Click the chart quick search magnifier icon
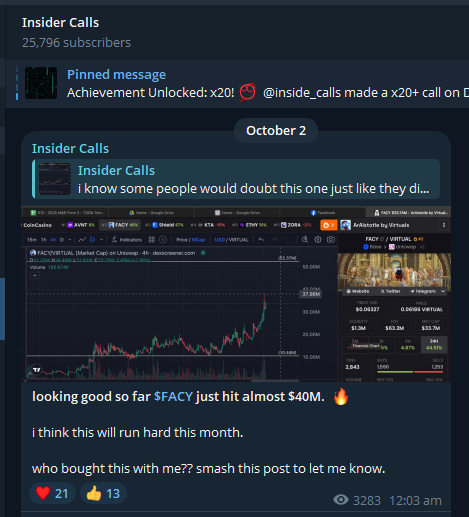Viewport: 469px width, 517px height. click(305, 239)
